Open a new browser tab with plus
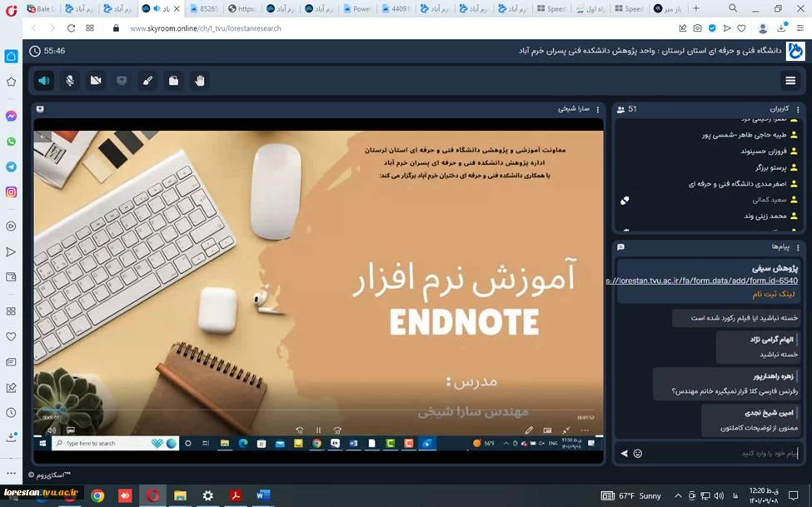 (696, 8)
